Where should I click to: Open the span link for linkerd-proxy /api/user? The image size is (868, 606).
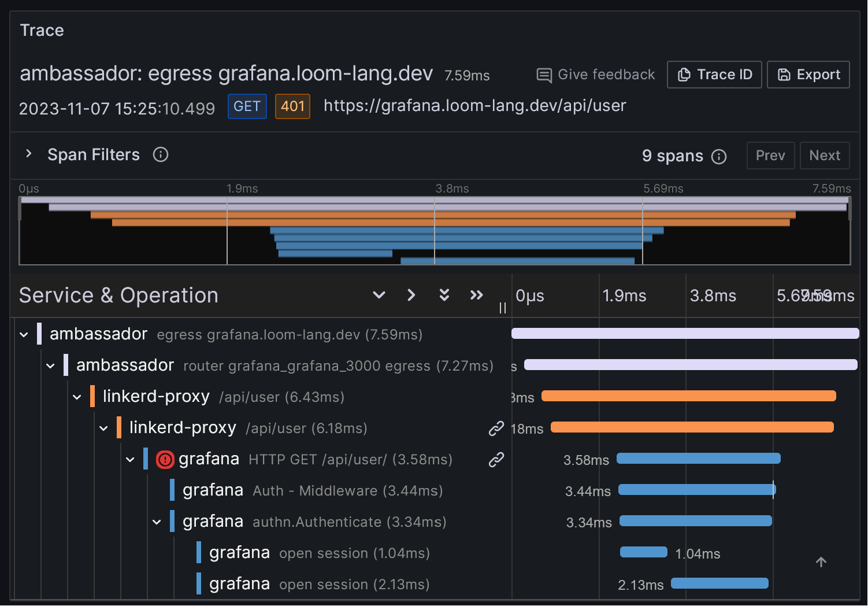tap(496, 428)
